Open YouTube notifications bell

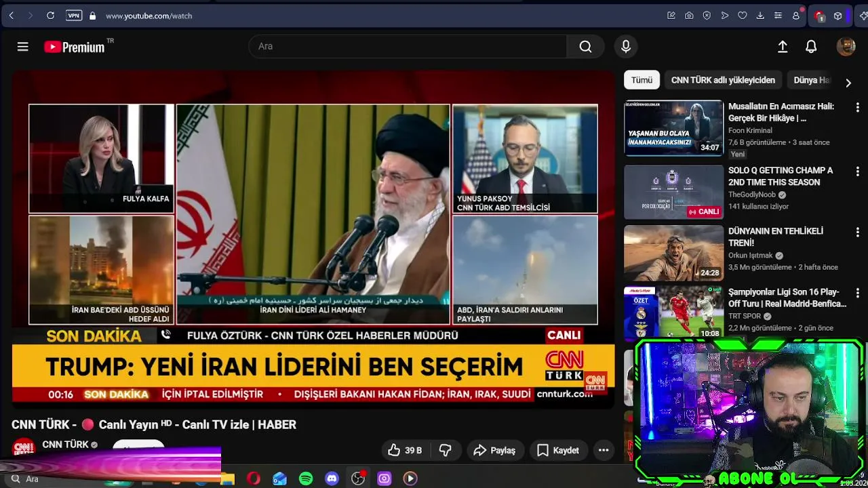point(811,46)
